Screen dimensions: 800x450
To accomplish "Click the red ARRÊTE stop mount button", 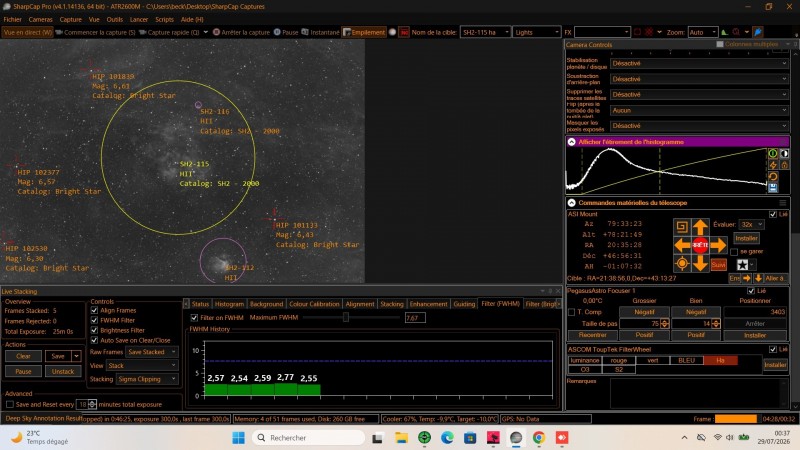I will tap(700, 245).
